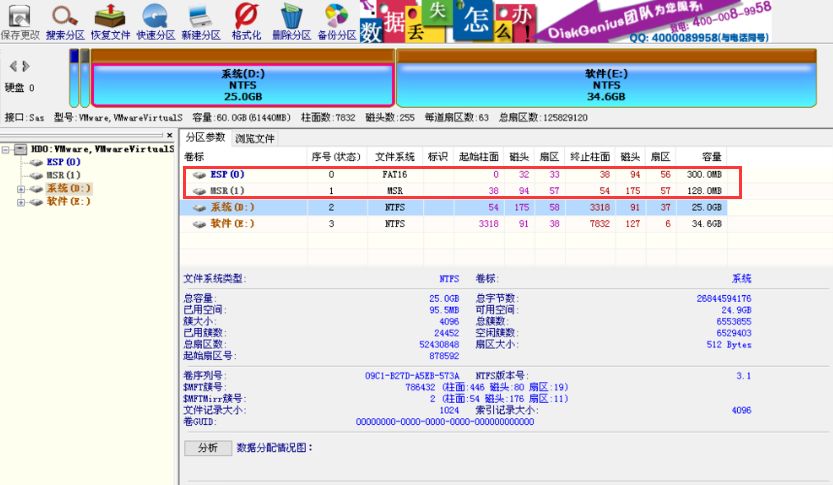Collapse the HD0 VMware disk tree node
This screenshot has height=485, width=833.
(5, 149)
